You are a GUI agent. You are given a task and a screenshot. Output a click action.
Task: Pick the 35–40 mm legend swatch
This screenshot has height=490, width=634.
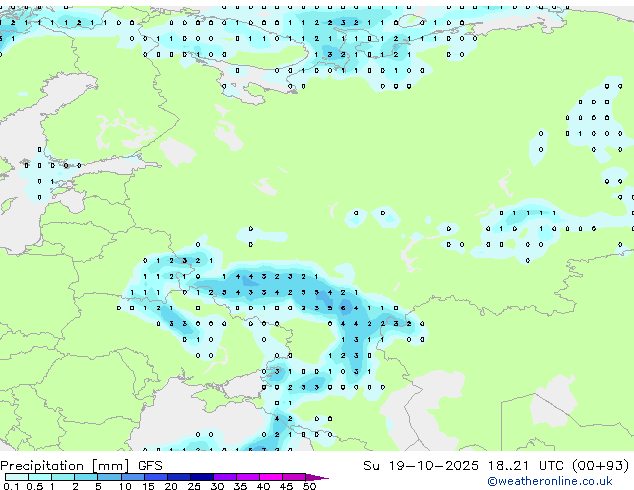[x=247, y=477]
